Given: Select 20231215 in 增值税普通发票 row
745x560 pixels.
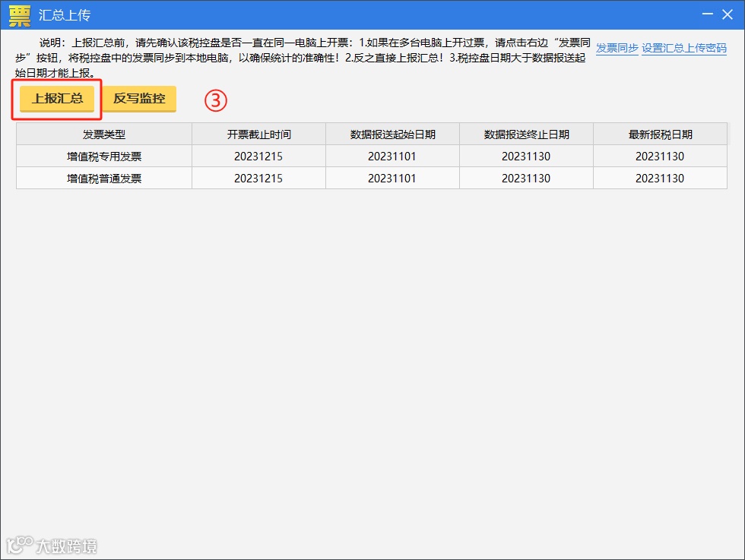Looking at the screenshot, I should point(258,178).
